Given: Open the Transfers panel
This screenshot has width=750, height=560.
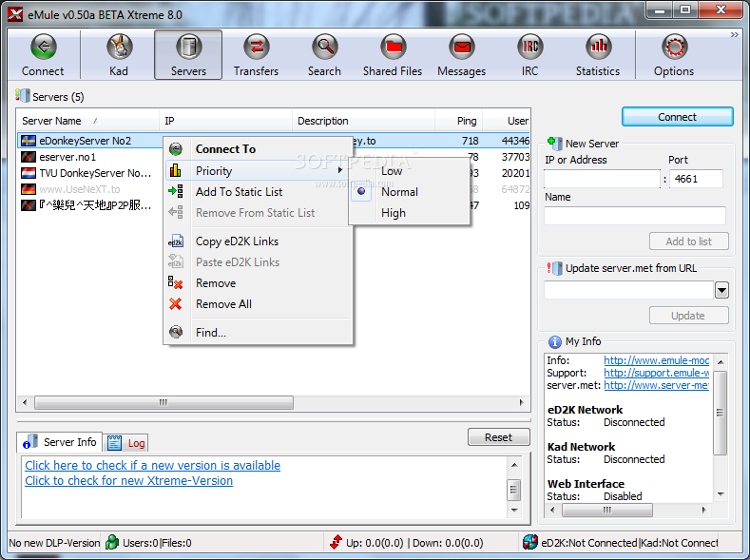Looking at the screenshot, I should pyautogui.click(x=257, y=54).
